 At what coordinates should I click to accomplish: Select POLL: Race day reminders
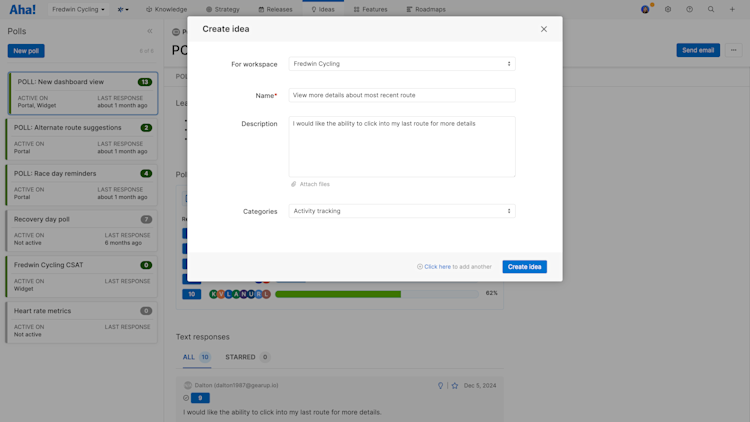82,185
